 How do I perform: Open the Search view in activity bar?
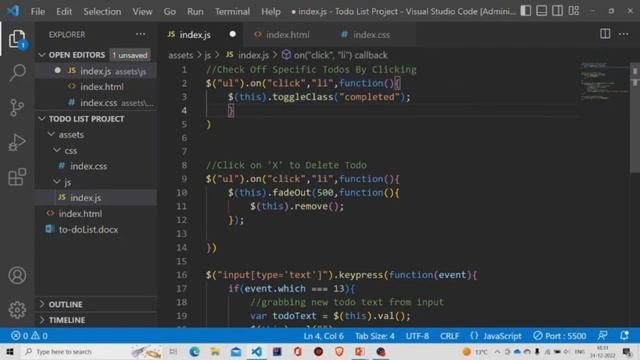pyautogui.click(x=17, y=73)
